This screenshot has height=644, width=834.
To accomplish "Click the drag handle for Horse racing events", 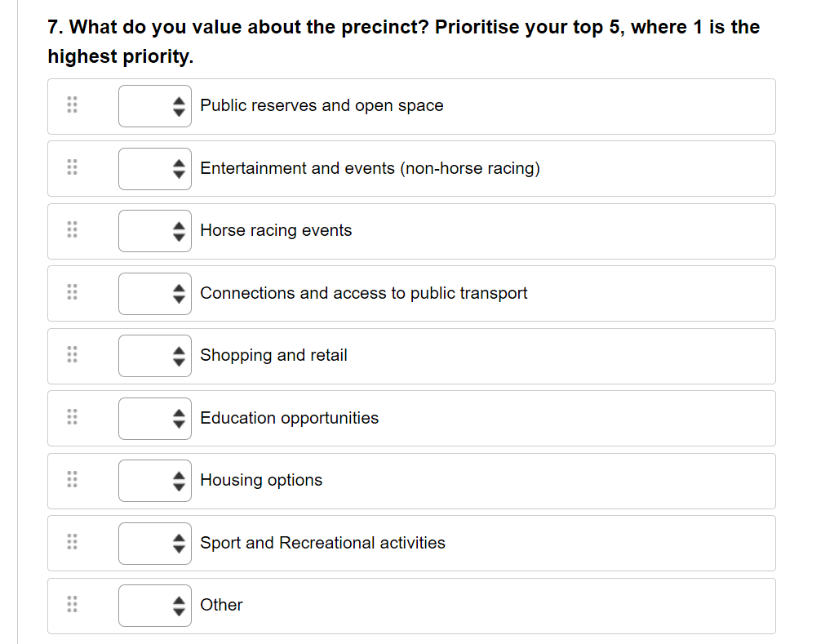I will point(72,230).
